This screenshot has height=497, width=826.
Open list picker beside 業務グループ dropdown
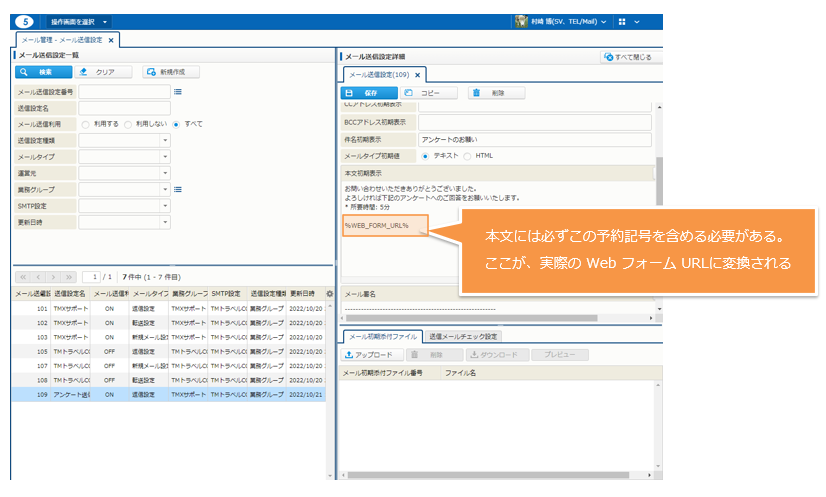tap(177, 189)
